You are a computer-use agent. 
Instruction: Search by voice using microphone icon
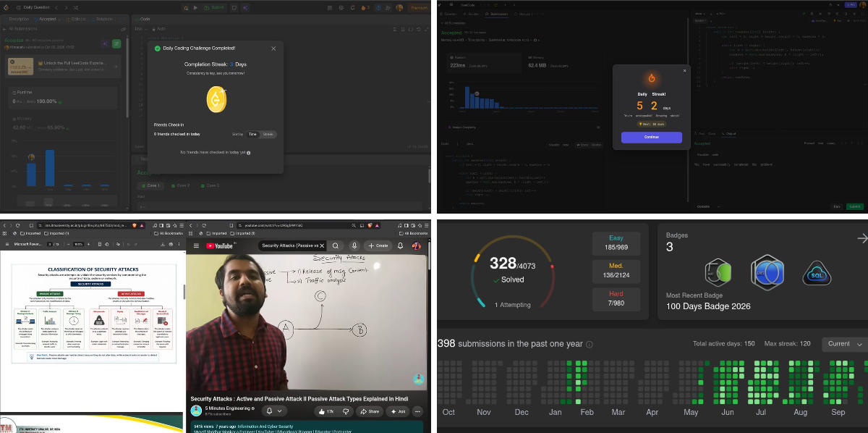click(354, 245)
